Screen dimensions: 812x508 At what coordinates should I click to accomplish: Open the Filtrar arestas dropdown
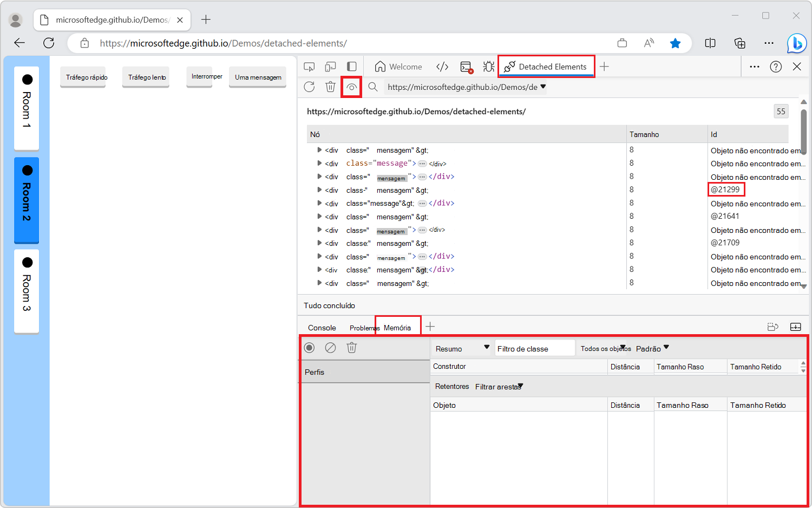tap(499, 387)
